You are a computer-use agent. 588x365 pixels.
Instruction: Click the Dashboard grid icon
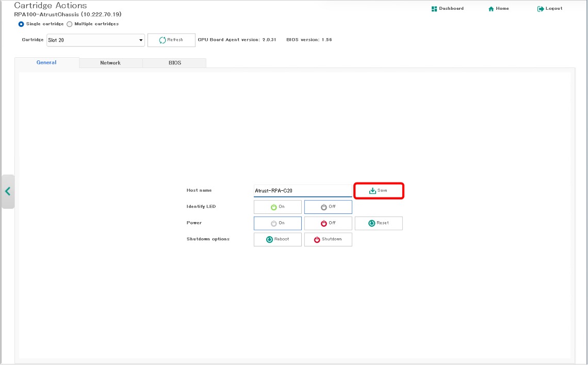click(x=434, y=9)
